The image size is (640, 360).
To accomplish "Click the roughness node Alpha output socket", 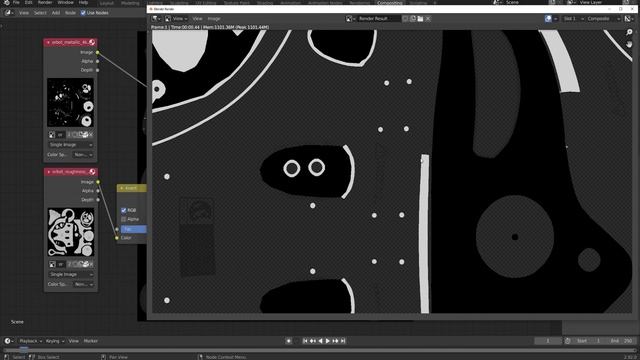I will [x=98, y=191].
